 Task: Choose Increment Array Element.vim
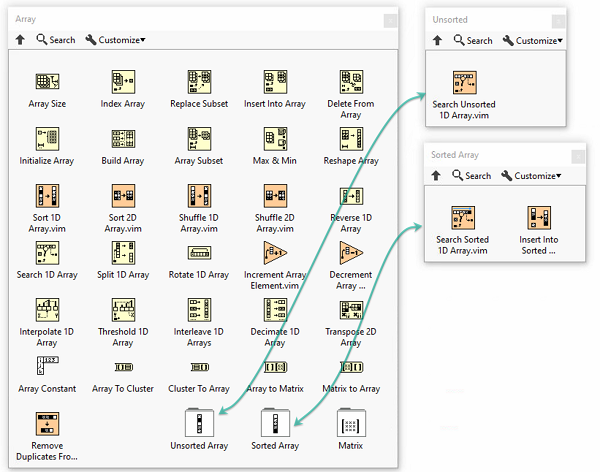click(x=275, y=253)
